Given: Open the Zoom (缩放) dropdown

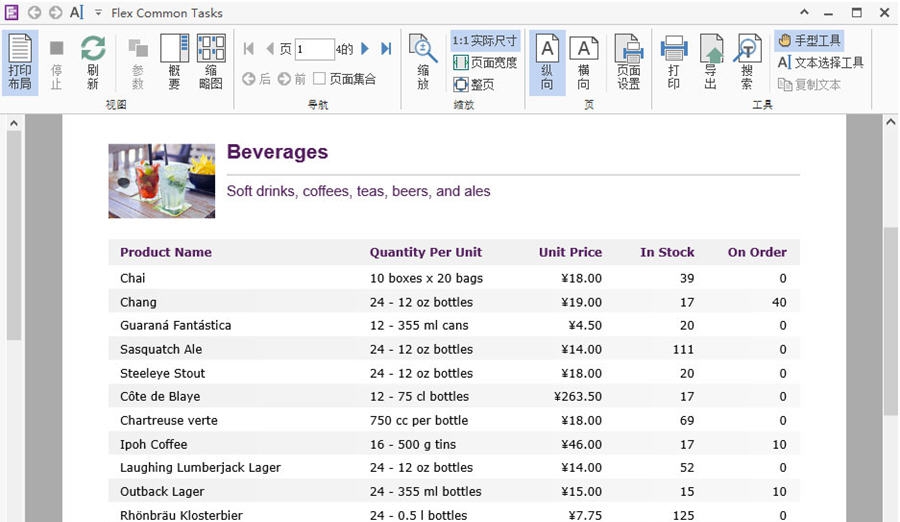Looking at the screenshot, I should (423, 61).
